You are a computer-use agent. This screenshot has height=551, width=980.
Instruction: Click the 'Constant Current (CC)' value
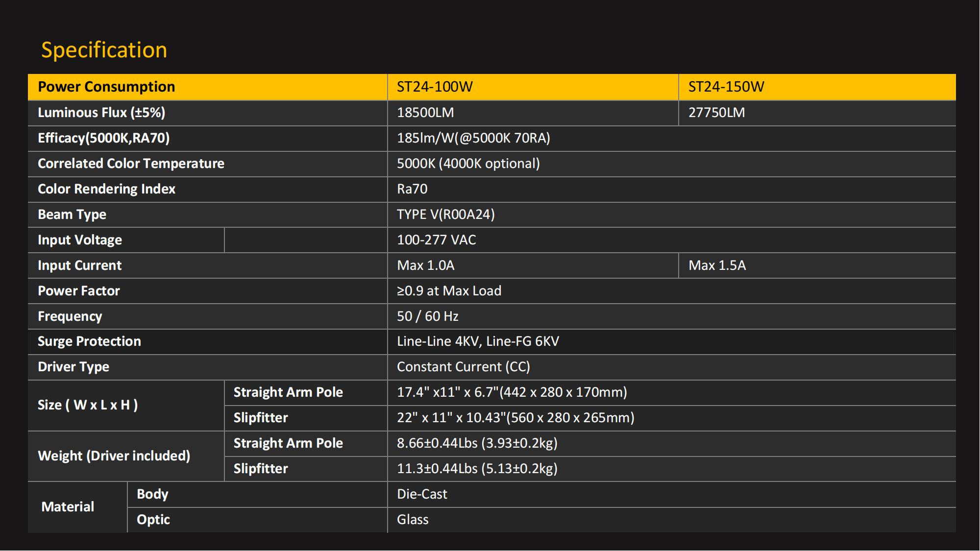(464, 367)
